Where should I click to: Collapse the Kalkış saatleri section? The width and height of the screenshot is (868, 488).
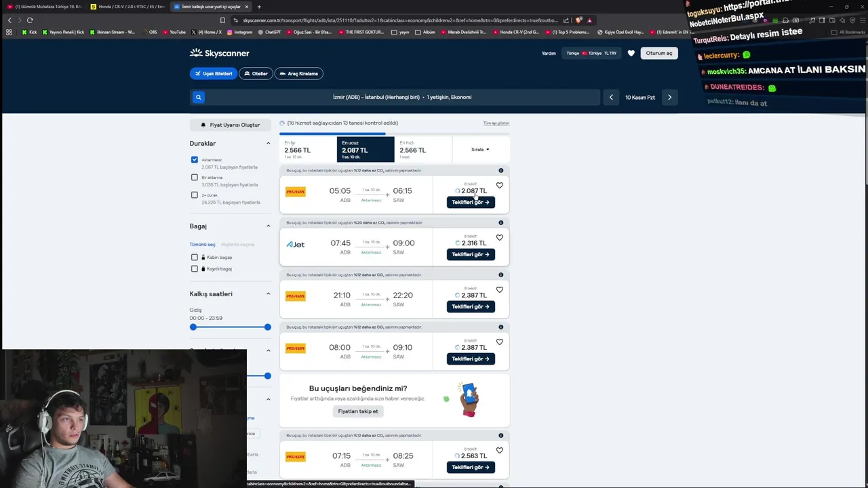[x=268, y=294]
